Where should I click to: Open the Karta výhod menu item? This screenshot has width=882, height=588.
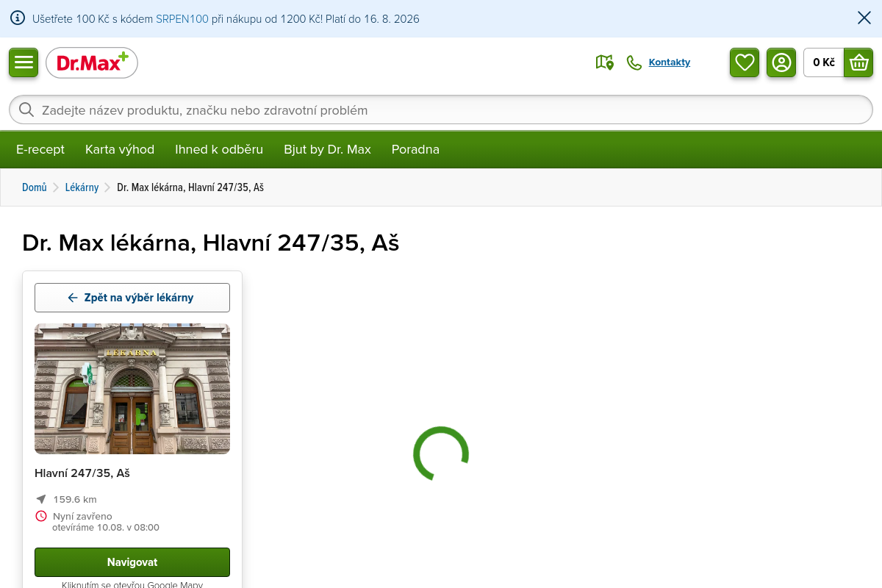click(120, 149)
